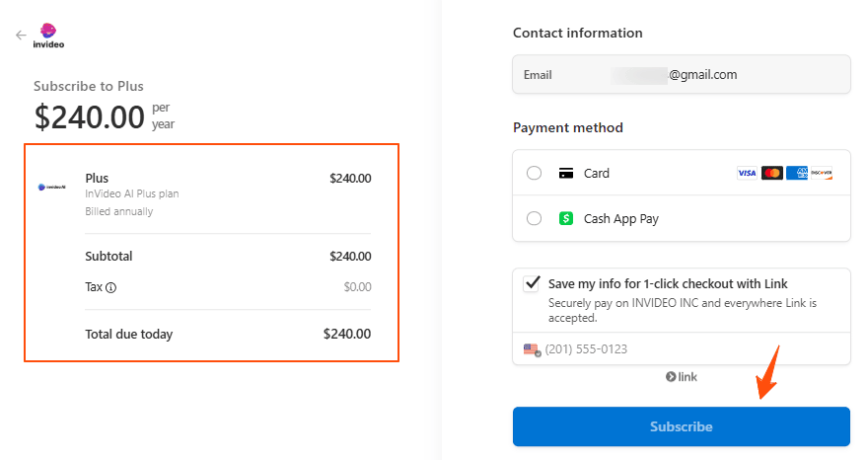Screen dimensions: 868x460
Task: Click the American Express logo
Action: coord(797,173)
